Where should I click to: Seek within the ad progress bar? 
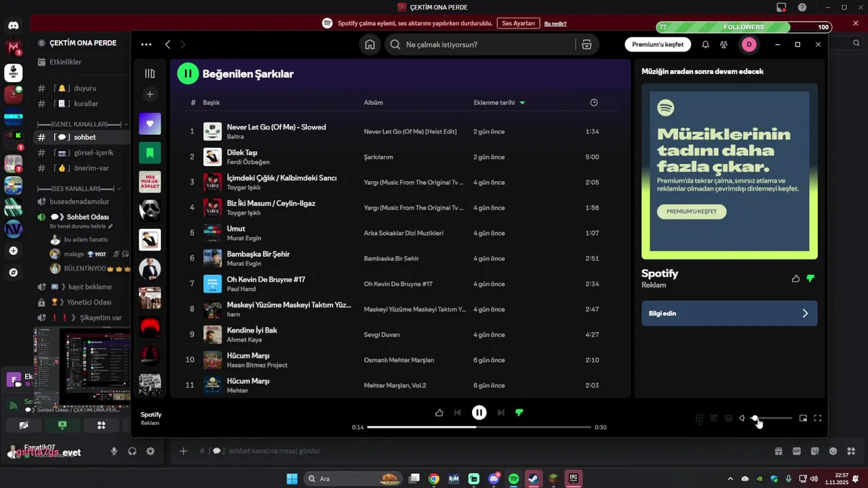479,427
